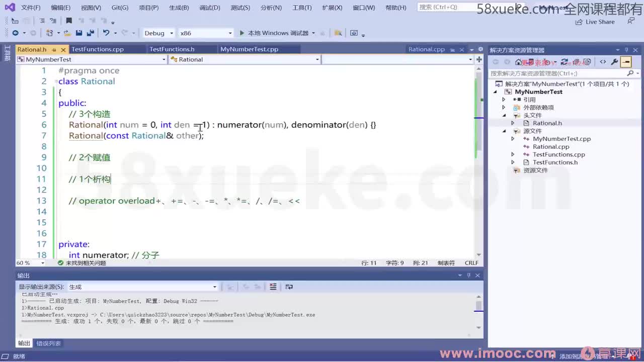Click the Live Share button label

(x=600, y=22)
